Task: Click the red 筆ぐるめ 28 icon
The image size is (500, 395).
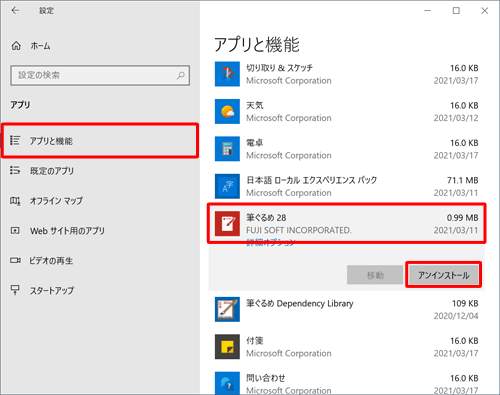Action: point(227,223)
